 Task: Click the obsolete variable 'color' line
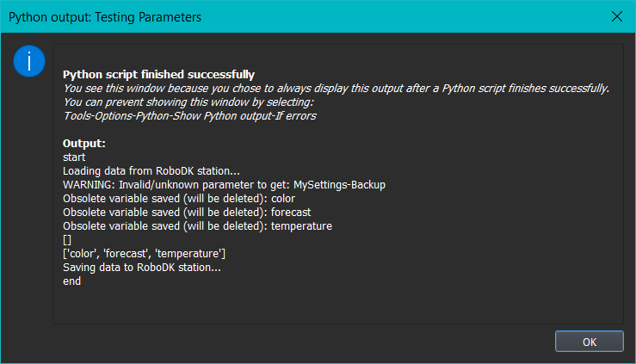point(178,198)
